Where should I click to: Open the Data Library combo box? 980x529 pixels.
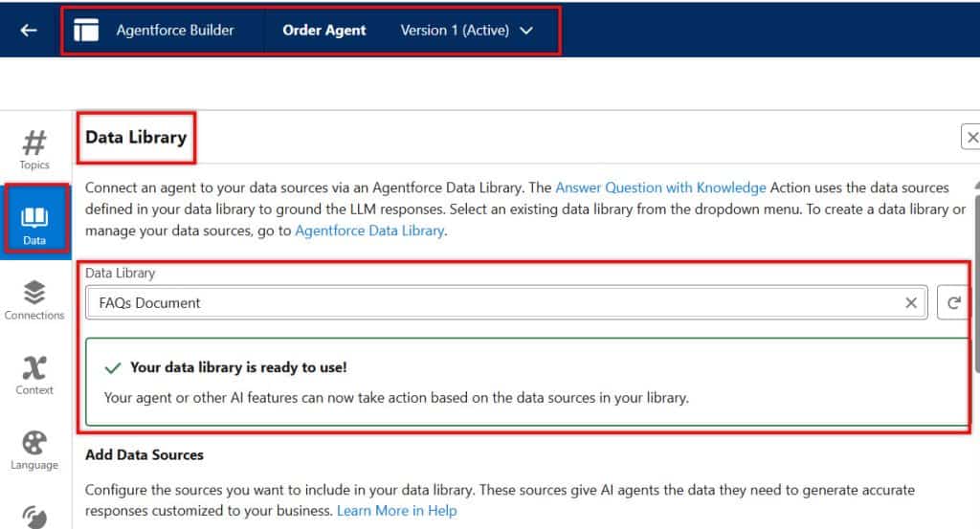pos(506,303)
